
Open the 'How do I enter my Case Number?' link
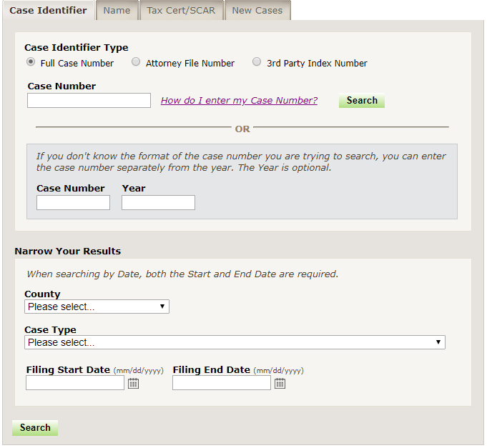pyautogui.click(x=239, y=101)
